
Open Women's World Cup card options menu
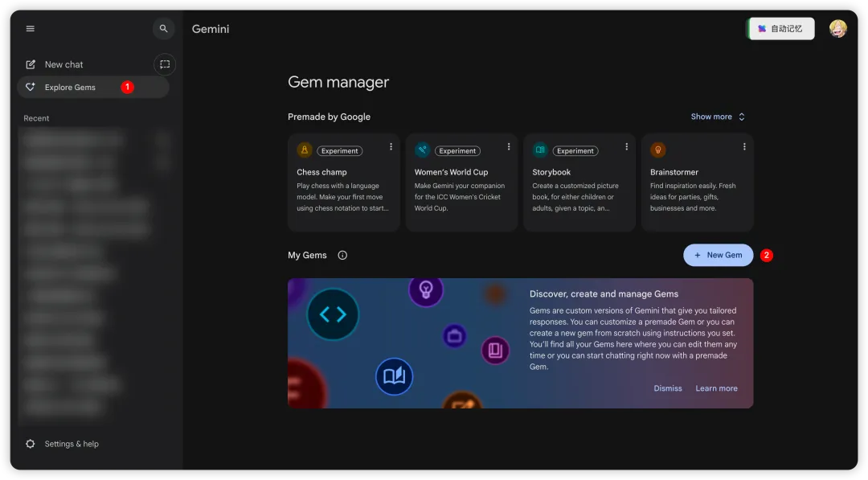click(x=509, y=146)
